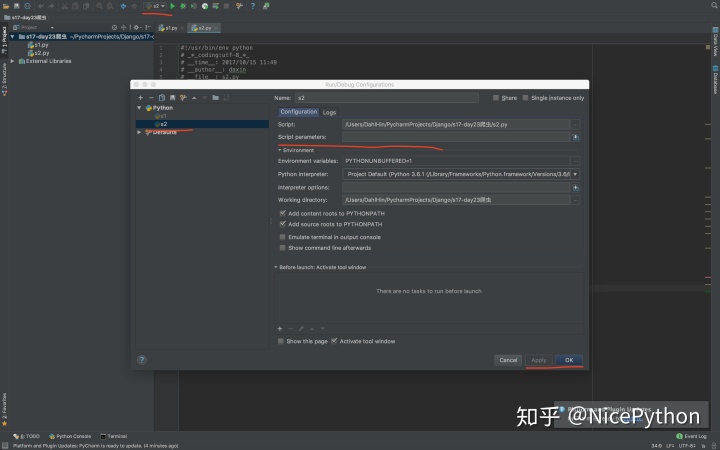The width and height of the screenshot is (720, 450).
Task: Add new configuration with plus icon
Action: pos(141,97)
